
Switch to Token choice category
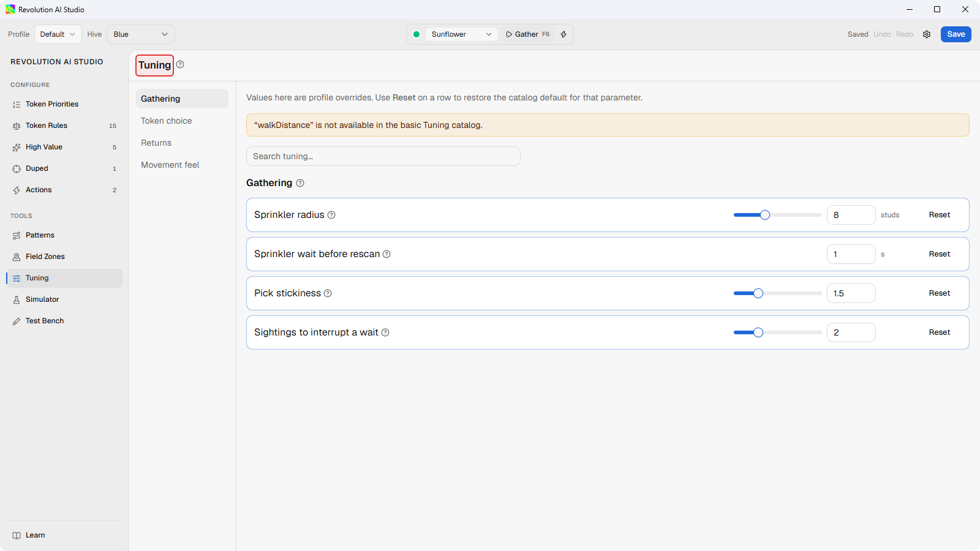pyautogui.click(x=182, y=121)
